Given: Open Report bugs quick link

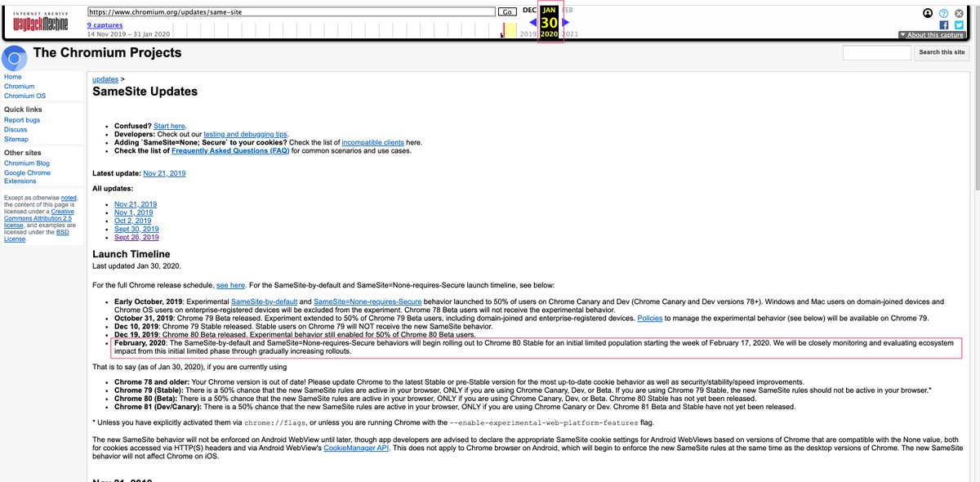Looking at the screenshot, I should [x=22, y=120].
